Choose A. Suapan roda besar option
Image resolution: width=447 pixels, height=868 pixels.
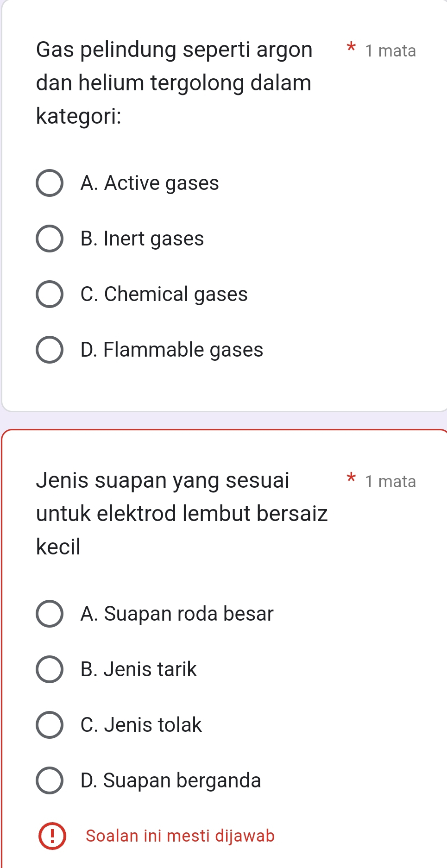tap(50, 614)
